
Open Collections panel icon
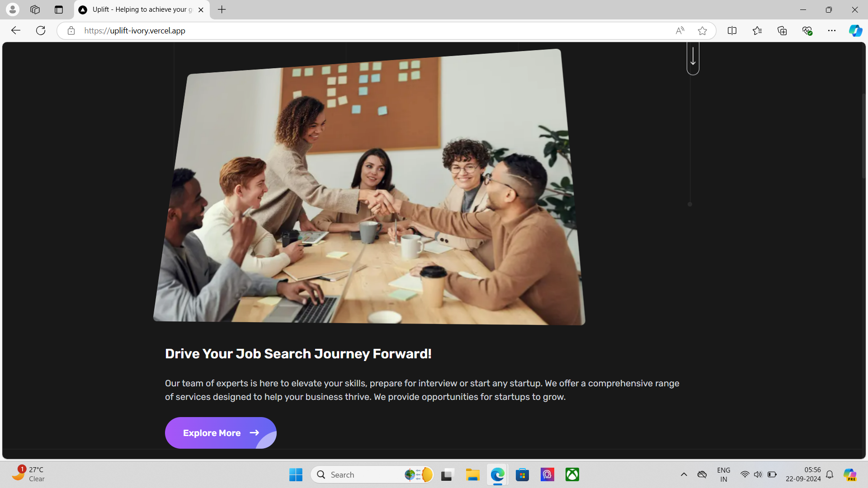point(782,30)
